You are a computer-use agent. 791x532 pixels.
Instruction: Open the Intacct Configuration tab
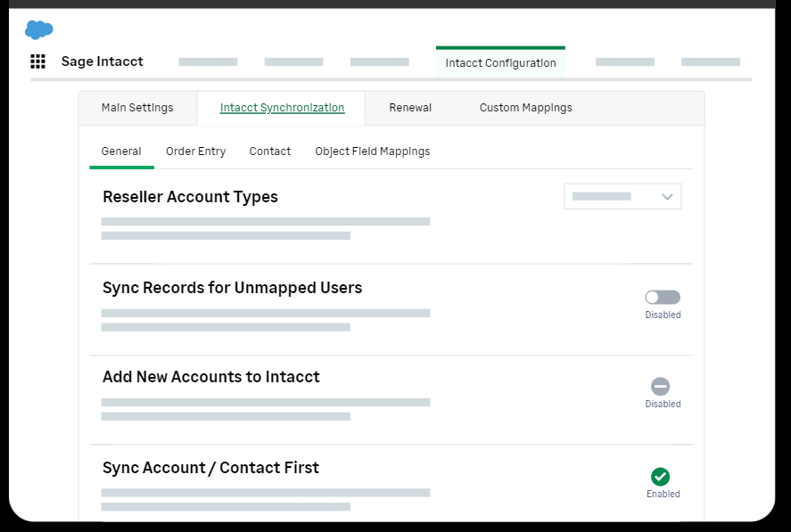[500, 63]
